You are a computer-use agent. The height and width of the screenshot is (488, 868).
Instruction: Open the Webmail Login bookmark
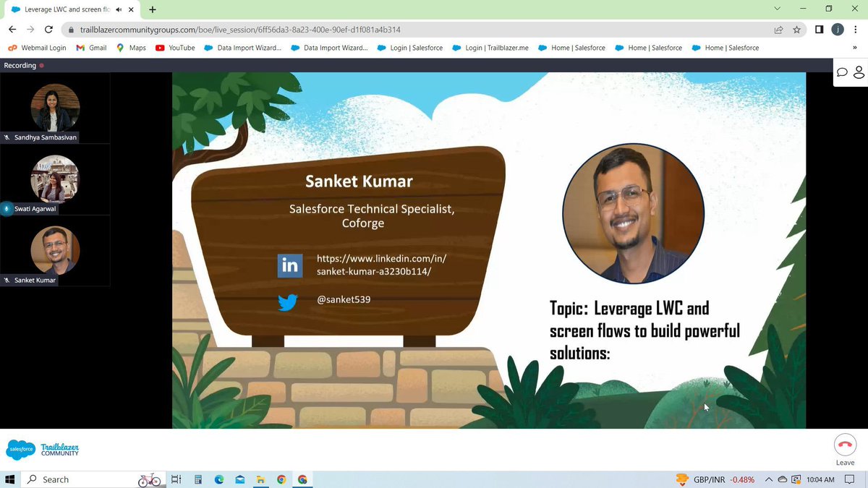coord(37,48)
